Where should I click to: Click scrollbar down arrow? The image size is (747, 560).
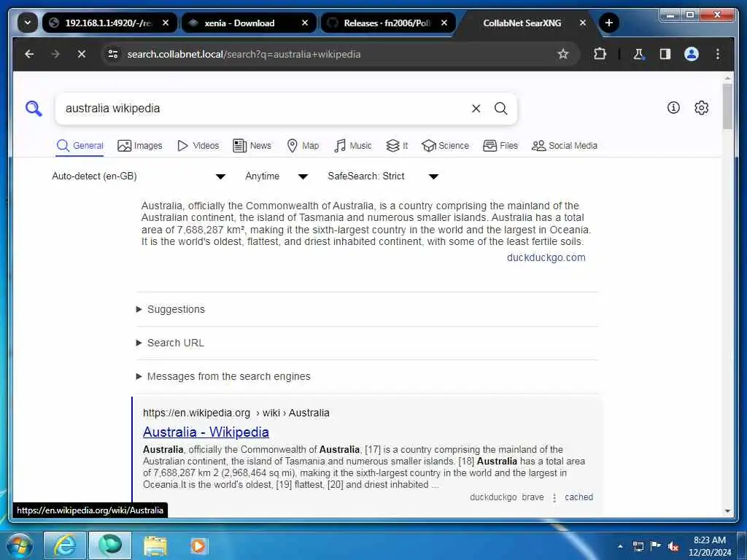pyautogui.click(x=727, y=511)
